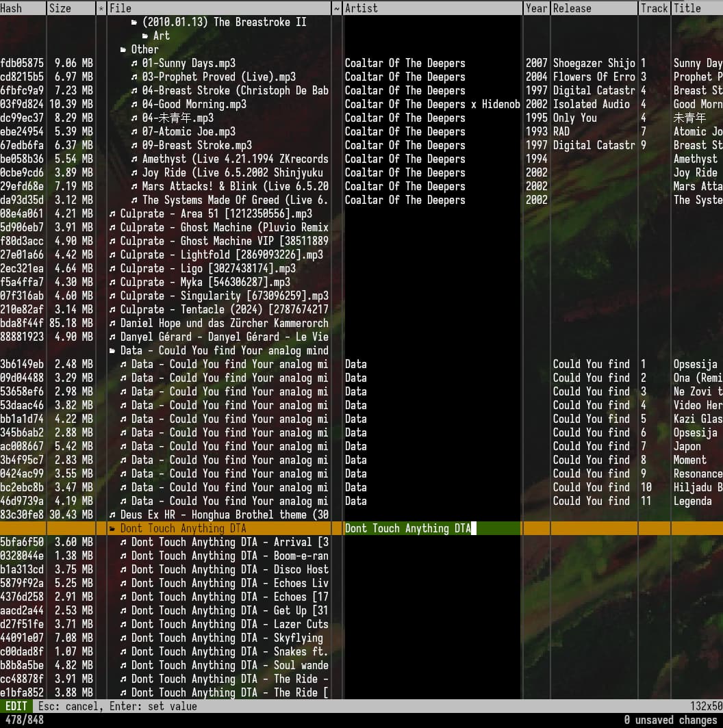Image resolution: width=723 pixels, height=728 pixels.
Task: Collapse the (2010.01.13) The Breastroke II folder
Action: [134, 23]
